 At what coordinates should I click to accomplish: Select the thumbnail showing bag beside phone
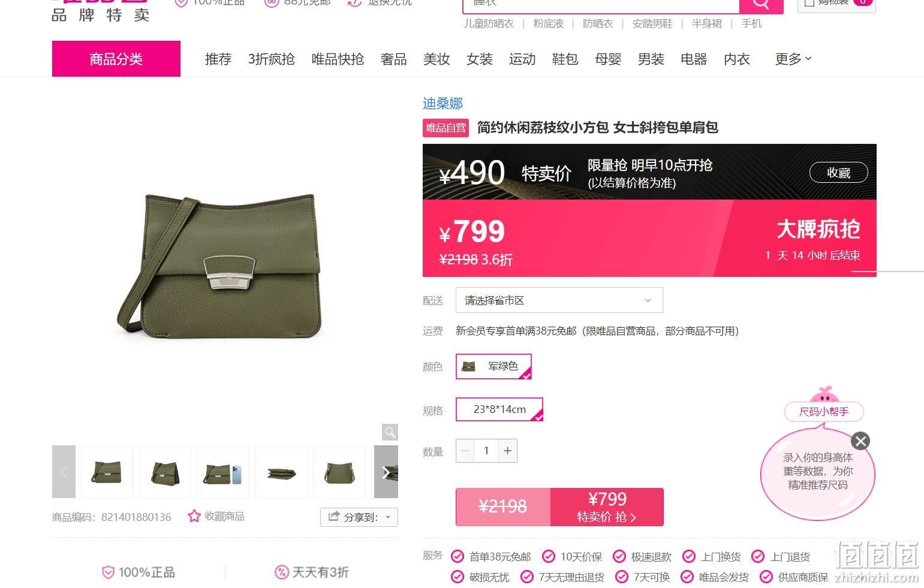[223, 472]
